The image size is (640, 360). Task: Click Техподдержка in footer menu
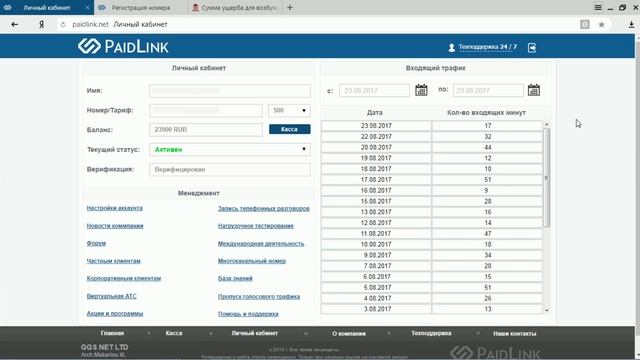[431, 333]
